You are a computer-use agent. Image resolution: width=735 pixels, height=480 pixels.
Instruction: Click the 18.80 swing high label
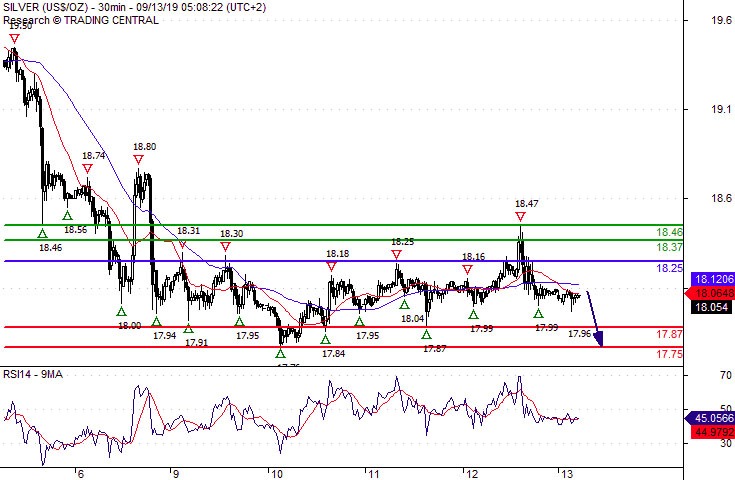pos(144,147)
